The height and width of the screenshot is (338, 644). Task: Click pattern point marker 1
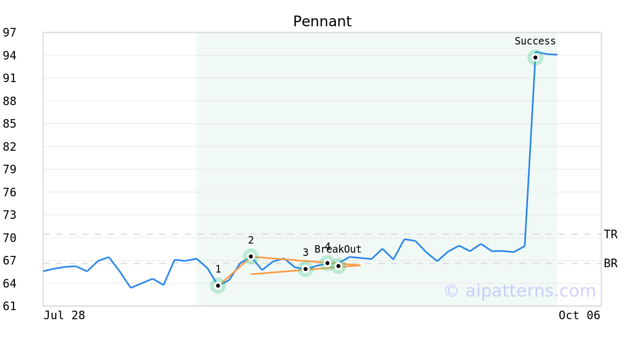(218, 285)
